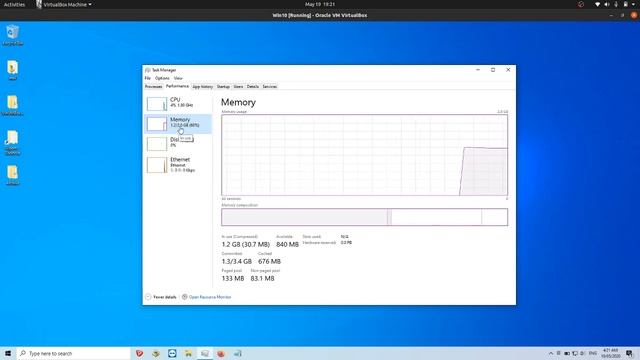This screenshot has width=640, height=360.
Task: Maximize the Task Manager window
Action: [493, 70]
